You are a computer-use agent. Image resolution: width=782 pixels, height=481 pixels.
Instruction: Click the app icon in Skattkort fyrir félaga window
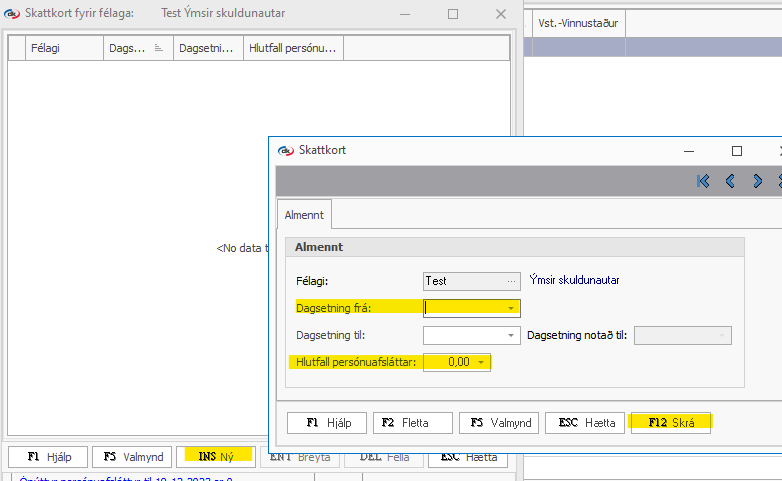(12, 14)
